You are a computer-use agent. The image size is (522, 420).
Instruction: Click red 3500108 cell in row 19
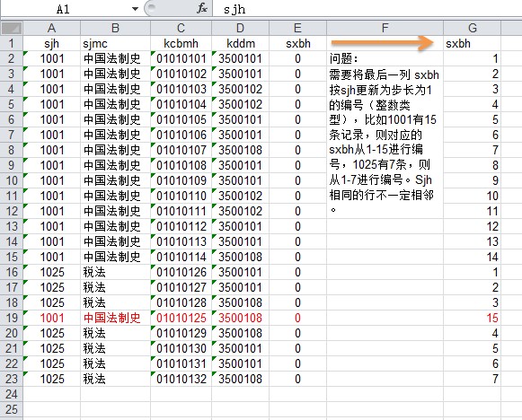coord(240,318)
